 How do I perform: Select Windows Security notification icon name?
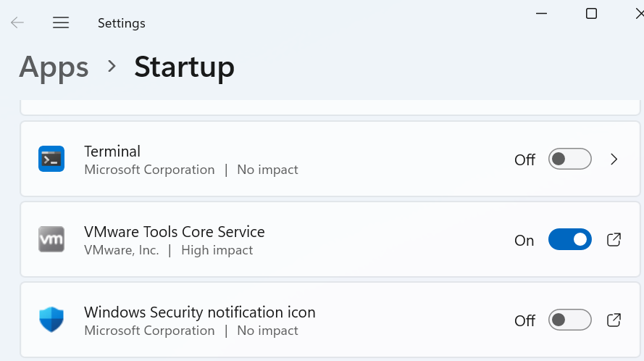pos(199,312)
